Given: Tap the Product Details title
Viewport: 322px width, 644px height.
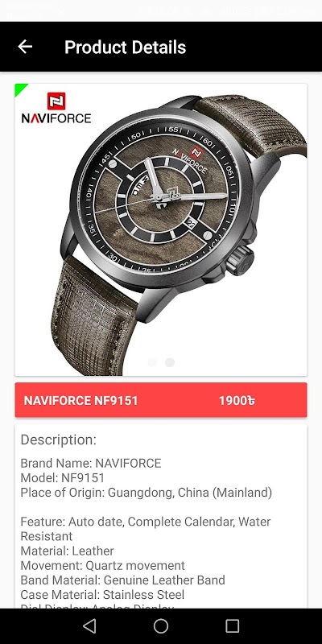Looking at the screenshot, I should pyautogui.click(x=126, y=47).
